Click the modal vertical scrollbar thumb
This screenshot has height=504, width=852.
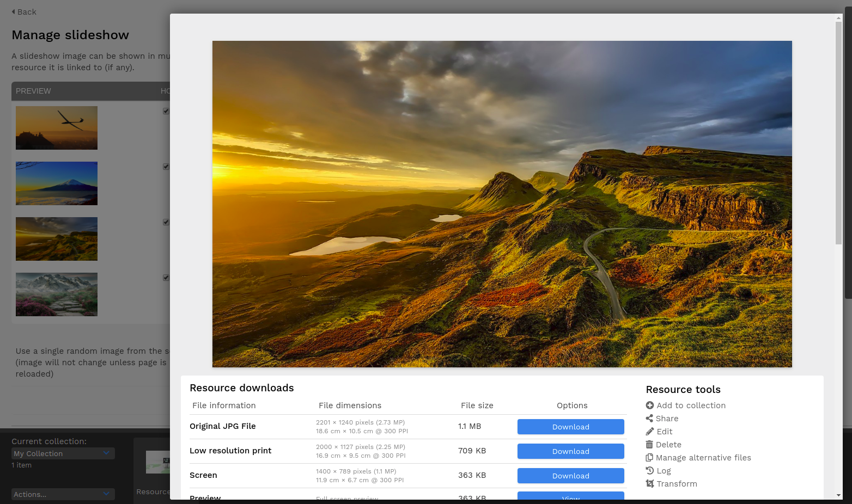coord(838,133)
